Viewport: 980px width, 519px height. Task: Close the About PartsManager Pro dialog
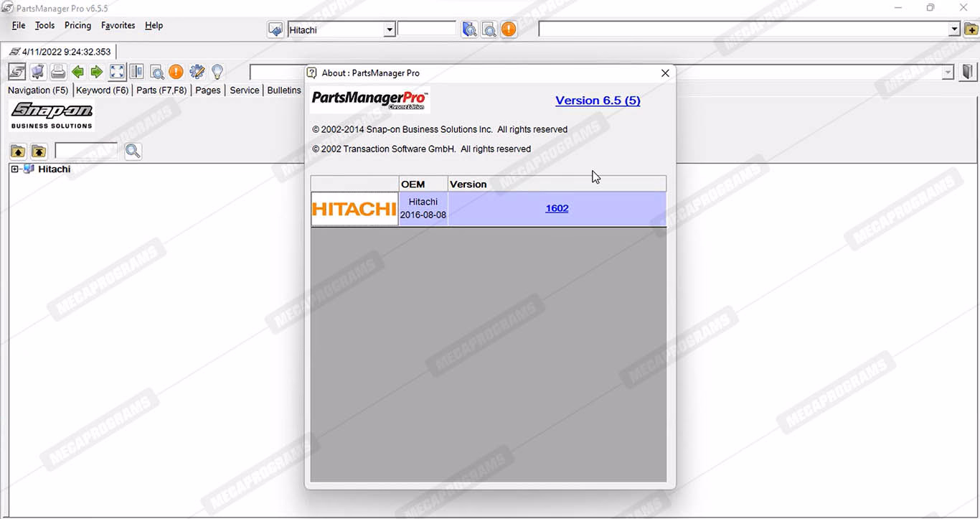[665, 73]
